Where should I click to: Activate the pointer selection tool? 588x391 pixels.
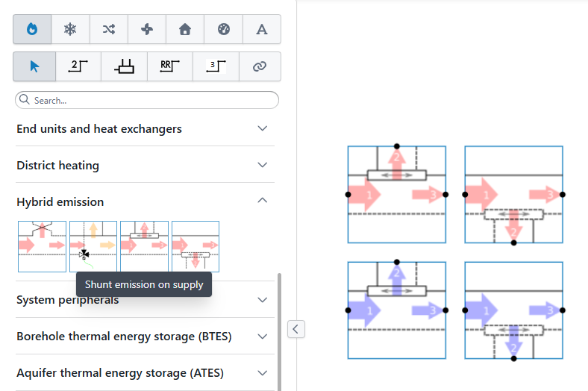pyautogui.click(x=34, y=66)
